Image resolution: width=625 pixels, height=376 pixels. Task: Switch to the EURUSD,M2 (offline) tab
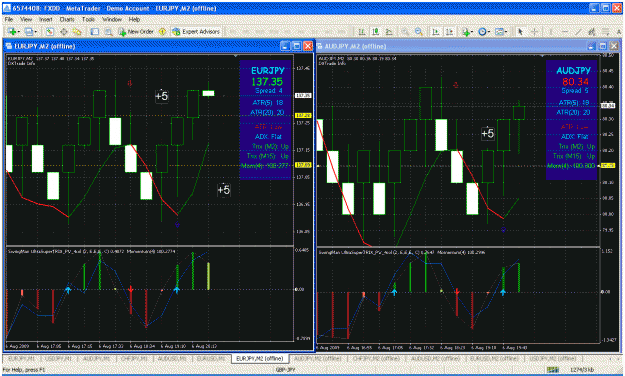point(494,358)
